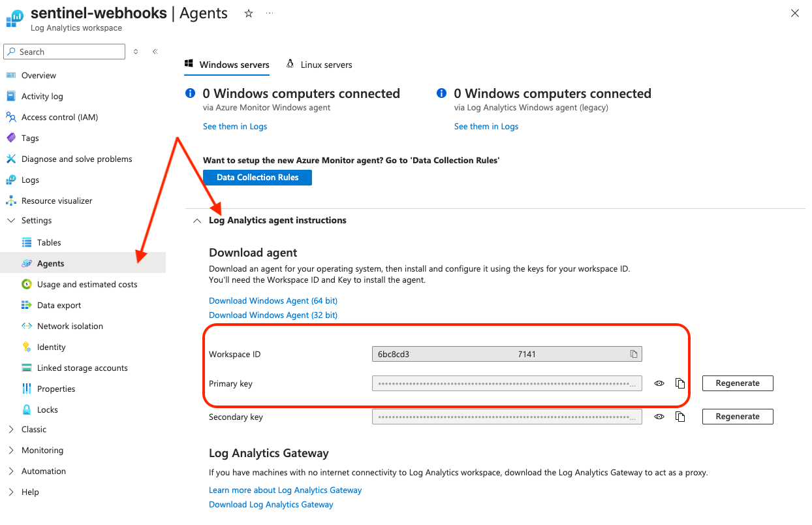This screenshot has height=525, width=812.
Task: Reveal the Secondary key with the eye icon
Action: coord(659,417)
